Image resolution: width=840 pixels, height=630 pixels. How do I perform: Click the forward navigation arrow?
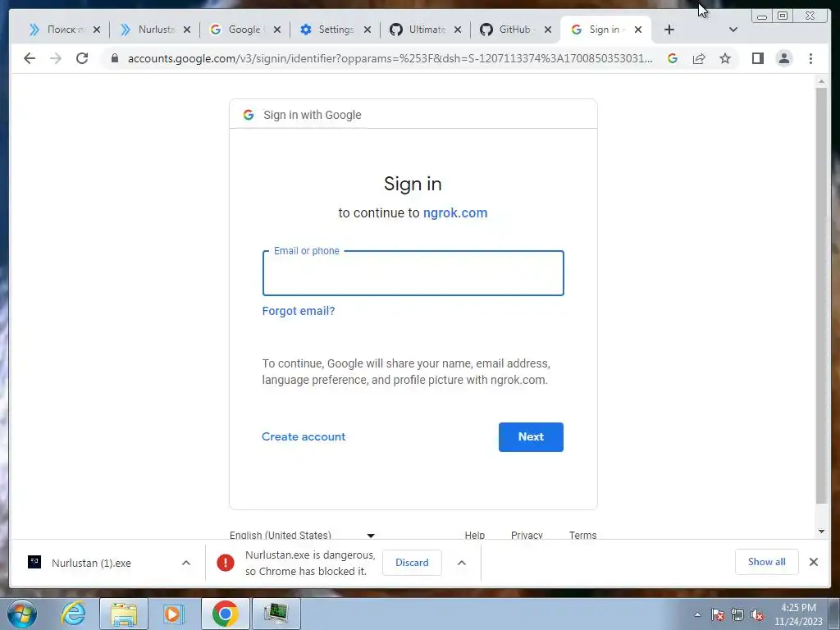coord(56,58)
